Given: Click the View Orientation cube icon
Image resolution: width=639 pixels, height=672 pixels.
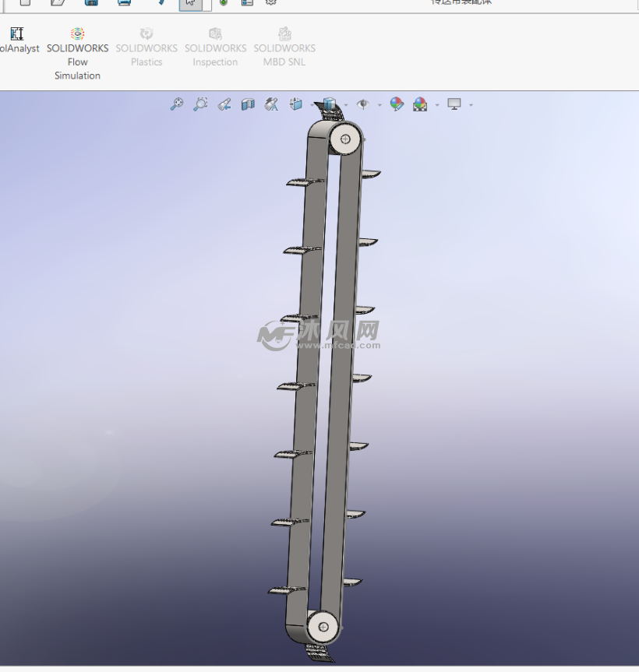Looking at the screenshot, I should point(296,104).
